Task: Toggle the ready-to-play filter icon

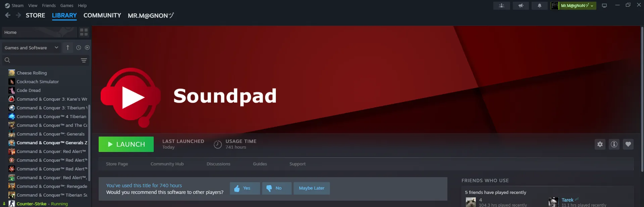Action: click(87, 48)
